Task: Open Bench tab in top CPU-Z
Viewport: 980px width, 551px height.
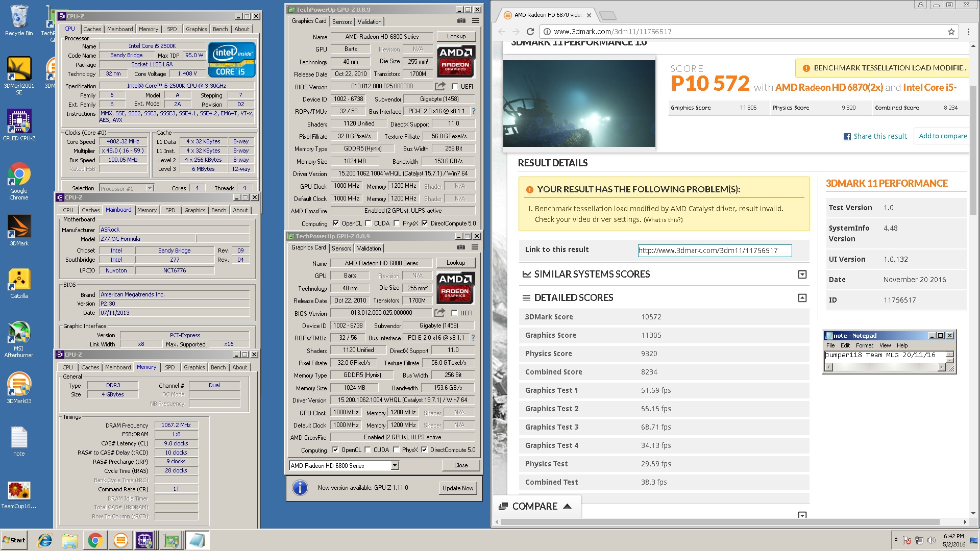Action: (x=220, y=29)
